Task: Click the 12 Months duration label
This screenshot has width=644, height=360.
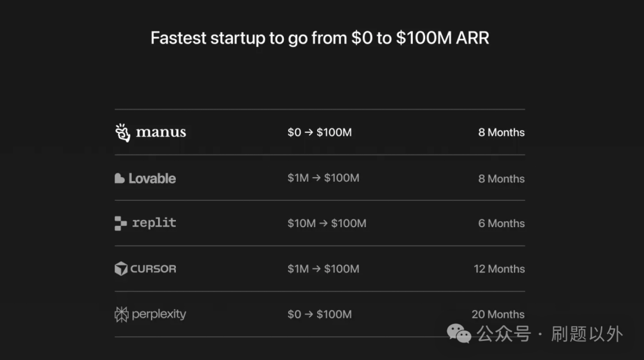Action: [x=499, y=269]
